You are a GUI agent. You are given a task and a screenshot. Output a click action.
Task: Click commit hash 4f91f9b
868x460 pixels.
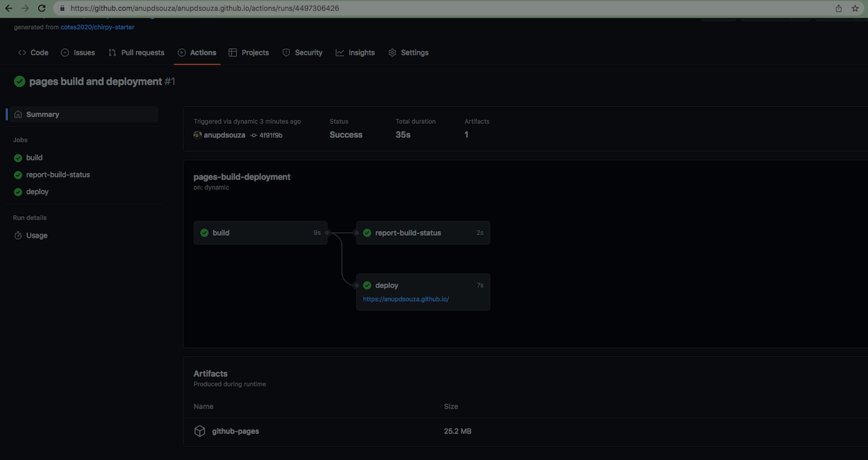point(270,135)
